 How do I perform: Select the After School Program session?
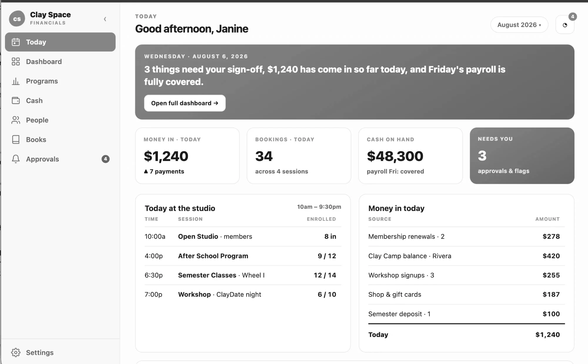click(243, 256)
